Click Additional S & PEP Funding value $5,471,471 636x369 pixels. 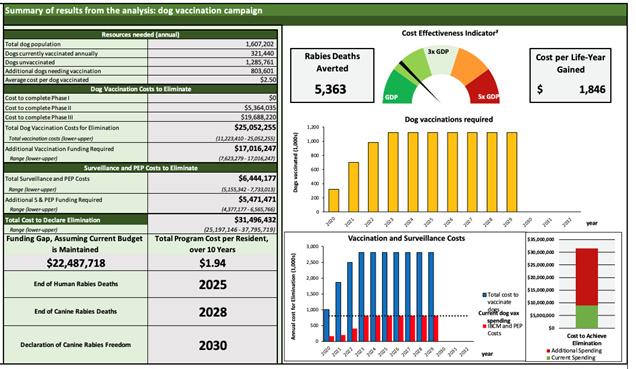click(257, 200)
